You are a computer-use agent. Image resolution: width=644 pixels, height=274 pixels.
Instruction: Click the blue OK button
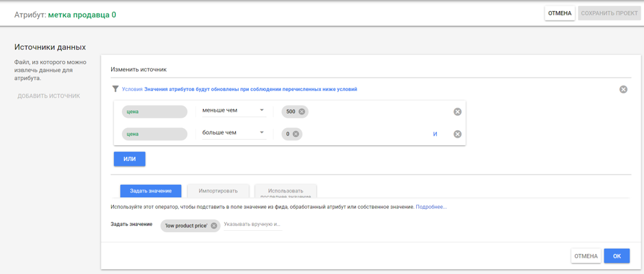617,256
